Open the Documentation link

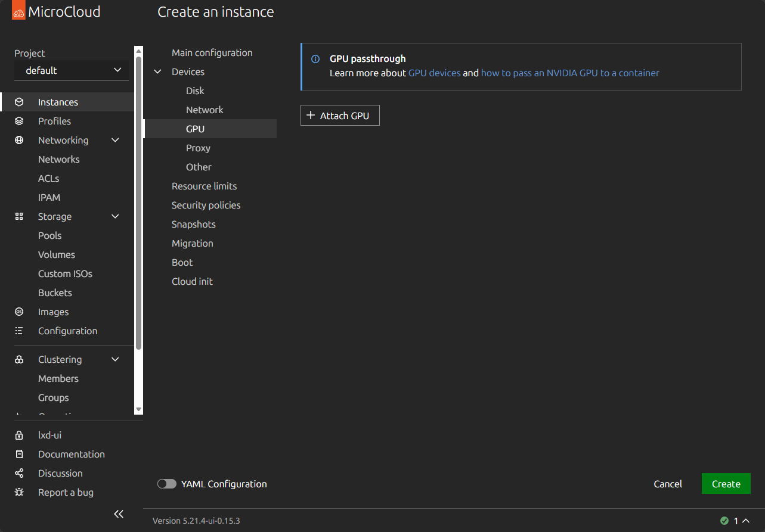click(72, 454)
